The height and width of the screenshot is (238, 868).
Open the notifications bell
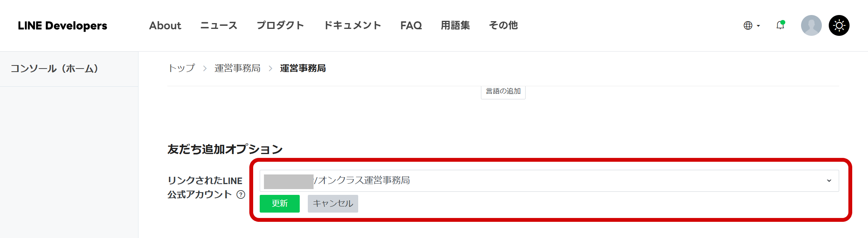pyautogui.click(x=780, y=25)
